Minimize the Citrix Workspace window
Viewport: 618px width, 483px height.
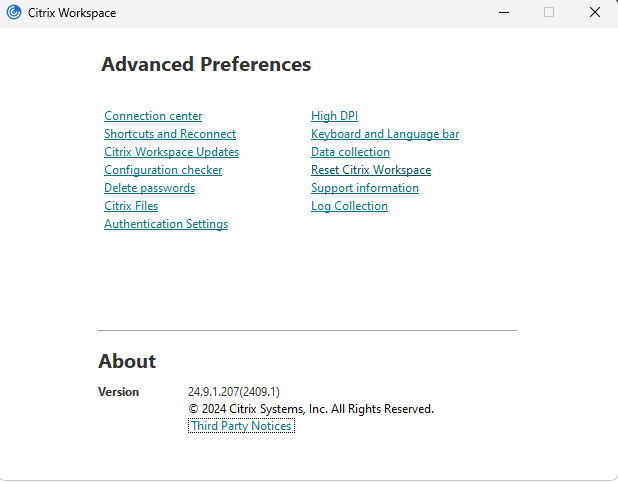[x=504, y=13]
